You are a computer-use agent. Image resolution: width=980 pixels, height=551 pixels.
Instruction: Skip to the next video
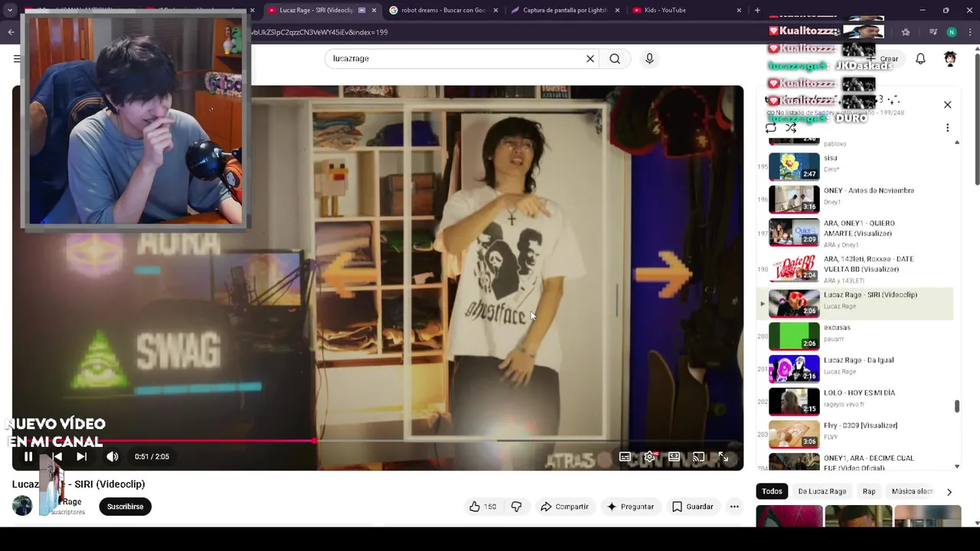point(81,457)
